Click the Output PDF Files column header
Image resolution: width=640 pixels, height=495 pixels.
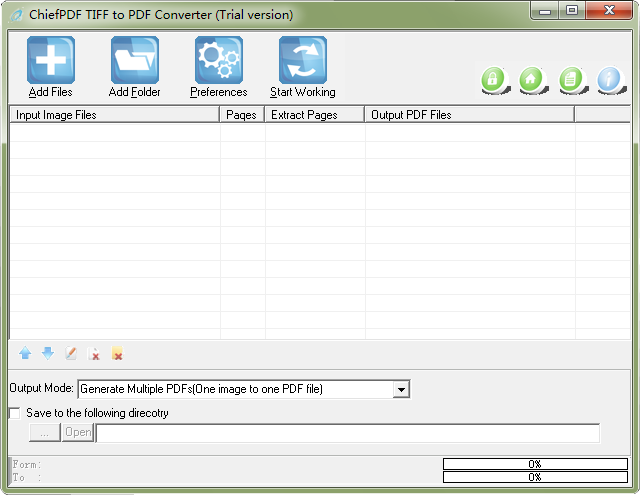click(x=469, y=115)
